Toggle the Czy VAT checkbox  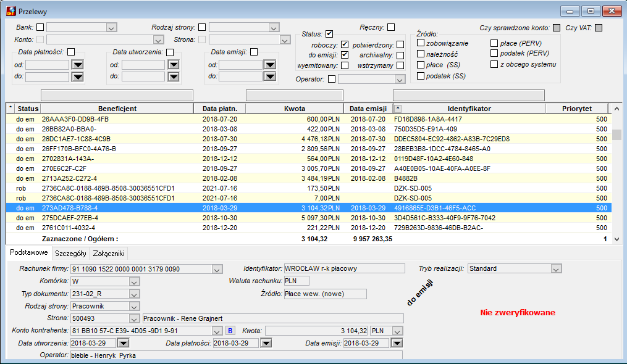coord(599,28)
